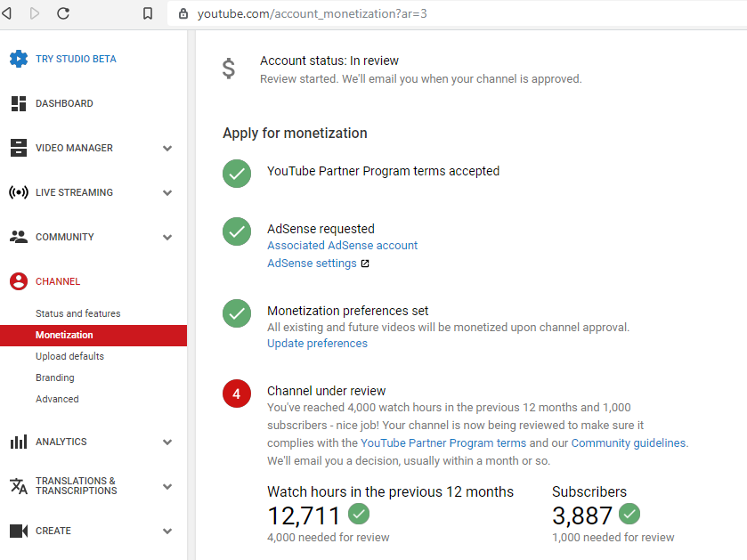Open Upload defaults submenu
Image resolution: width=747 pixels, height=560 pixels.
point(69,356)
